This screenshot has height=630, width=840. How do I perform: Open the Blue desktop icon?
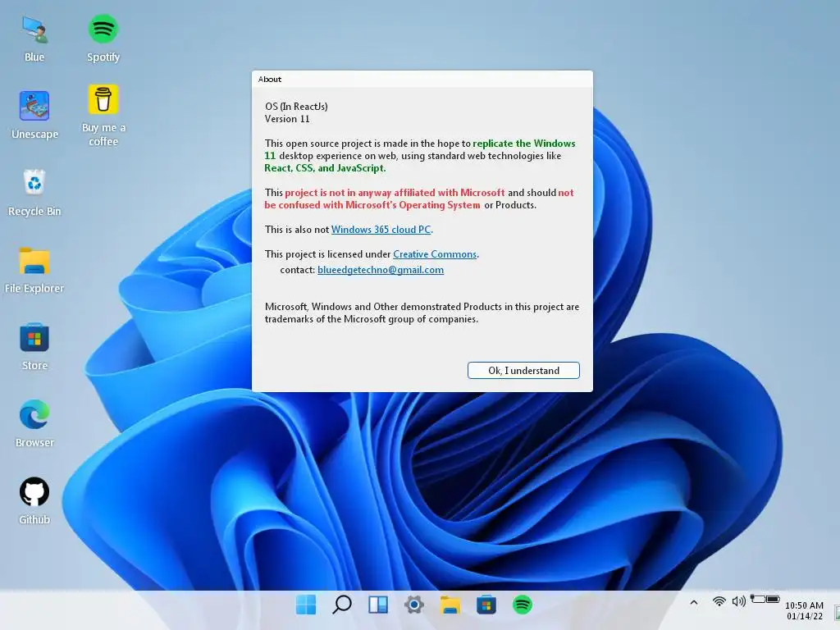tap(34, 38)
